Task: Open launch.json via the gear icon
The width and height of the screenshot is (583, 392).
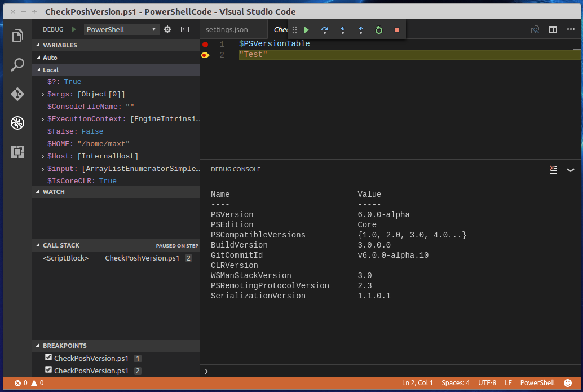Action: pos(167,29)
